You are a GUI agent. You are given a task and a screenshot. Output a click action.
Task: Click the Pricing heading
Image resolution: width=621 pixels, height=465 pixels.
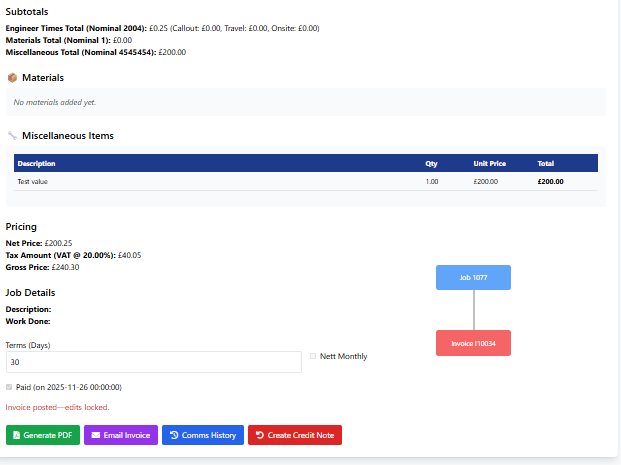pyautogui.click(x=21, y=227)
